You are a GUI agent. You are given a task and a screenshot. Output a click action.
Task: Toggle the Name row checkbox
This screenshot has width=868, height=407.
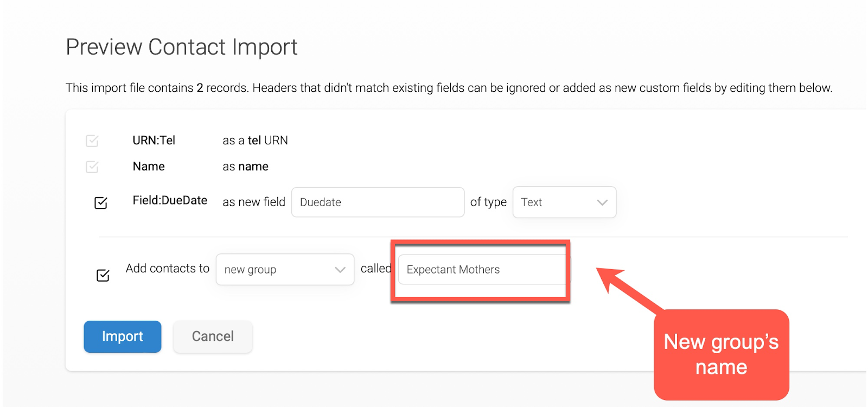[x=92, y=167]
